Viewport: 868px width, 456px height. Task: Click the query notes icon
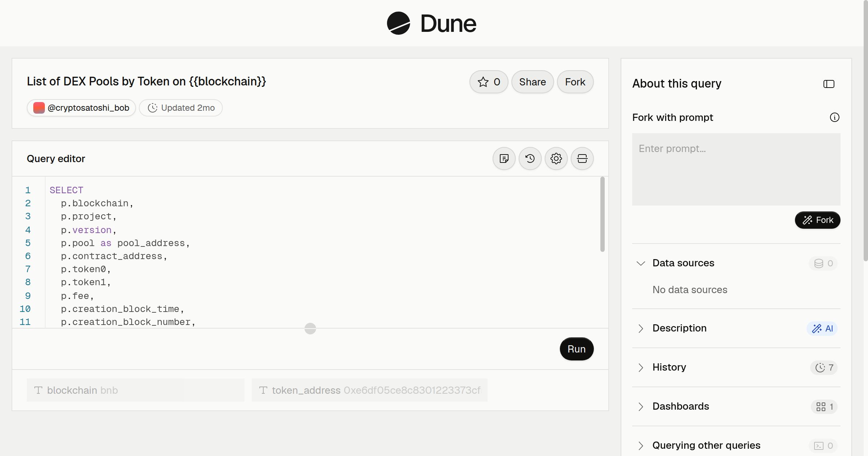504,159
